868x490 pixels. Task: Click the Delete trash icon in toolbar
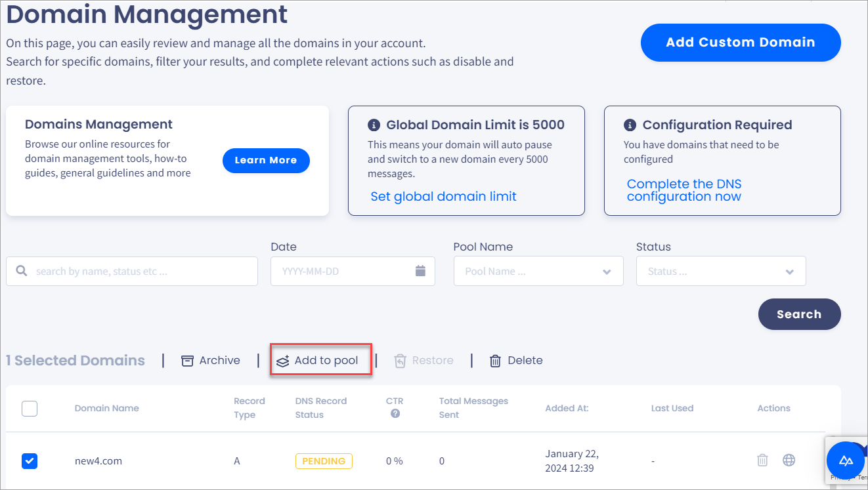(496, 361)
